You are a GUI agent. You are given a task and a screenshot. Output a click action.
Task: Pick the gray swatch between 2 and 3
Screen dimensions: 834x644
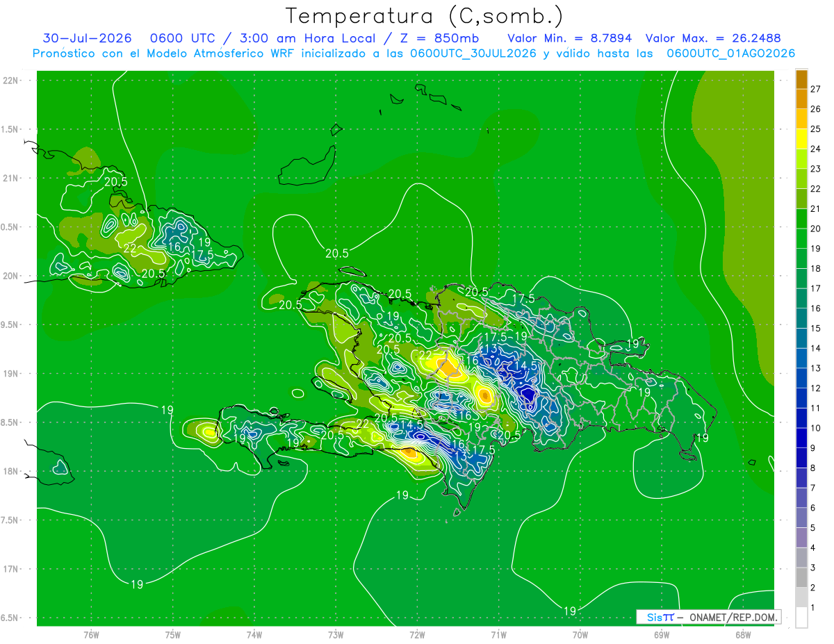pos(802,578)
